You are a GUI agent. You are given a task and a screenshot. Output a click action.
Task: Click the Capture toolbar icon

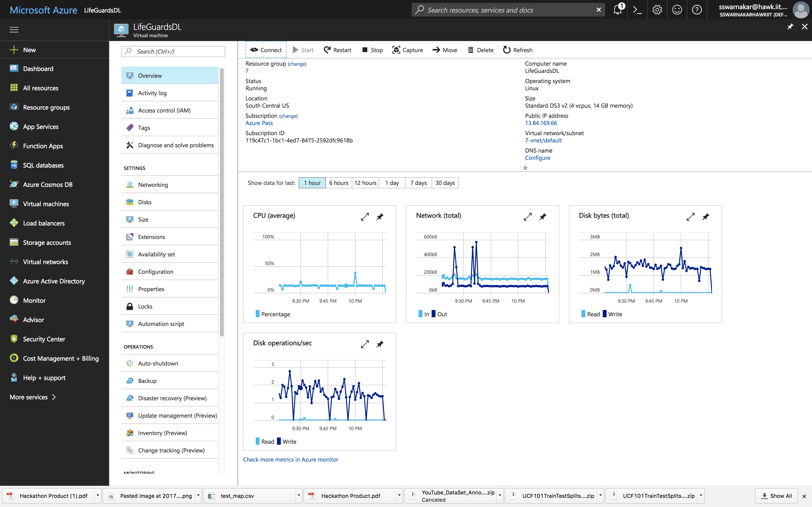click(396, 50)
